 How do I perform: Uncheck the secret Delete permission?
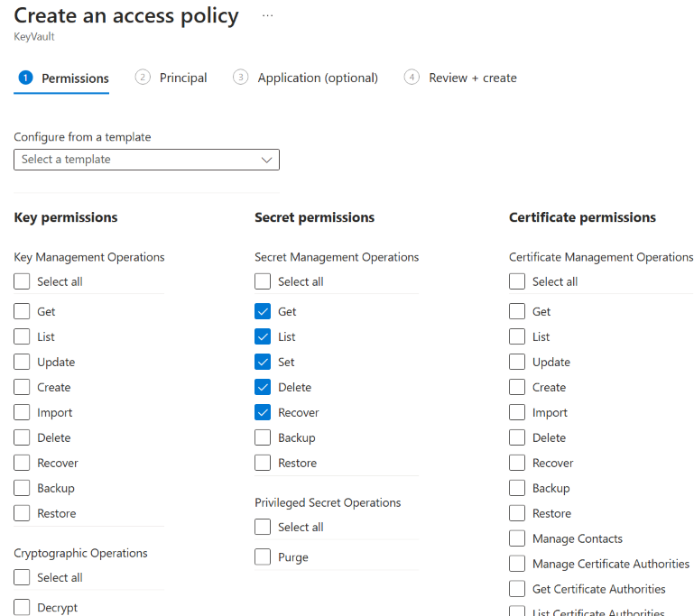(x=263, y=387)
